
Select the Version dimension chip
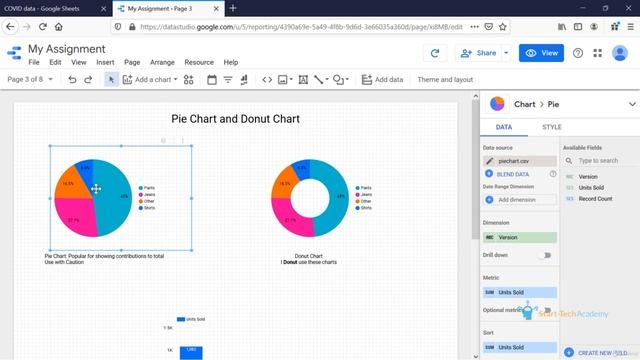[x=520, y=238]
